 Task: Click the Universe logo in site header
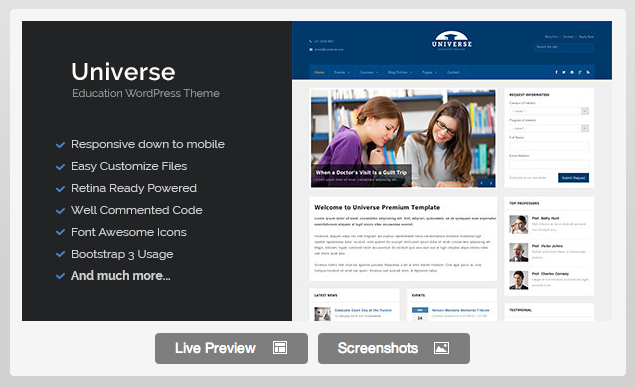452,41
